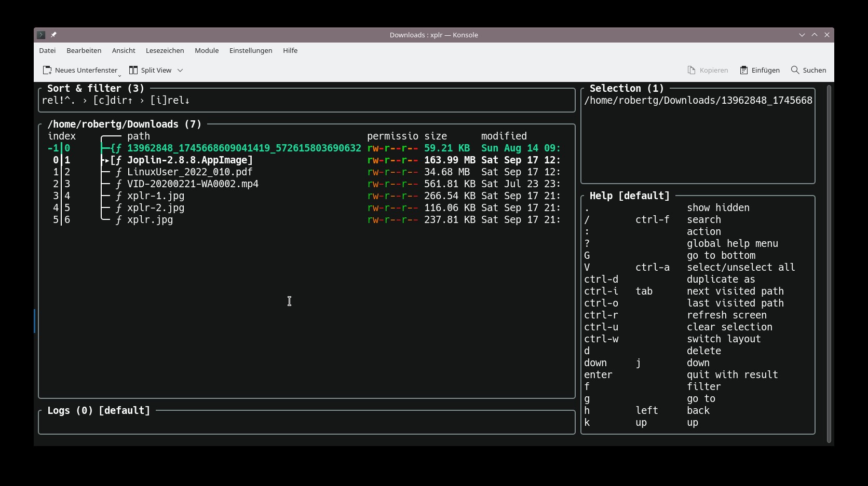The width and height of the screenshot is (868, 486).
Task: Click the Help [default] panel title
Action: (630, 196)
